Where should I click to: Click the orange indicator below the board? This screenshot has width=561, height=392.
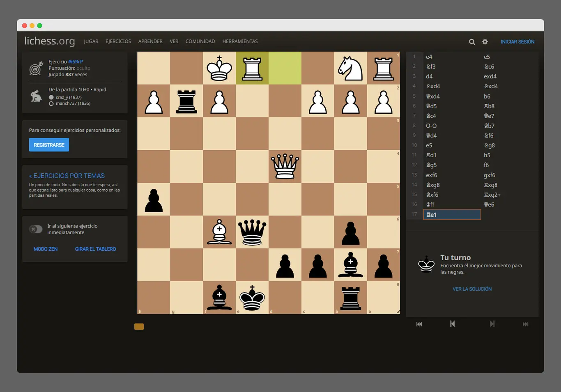pyautogui.click(x=139, y=327)
